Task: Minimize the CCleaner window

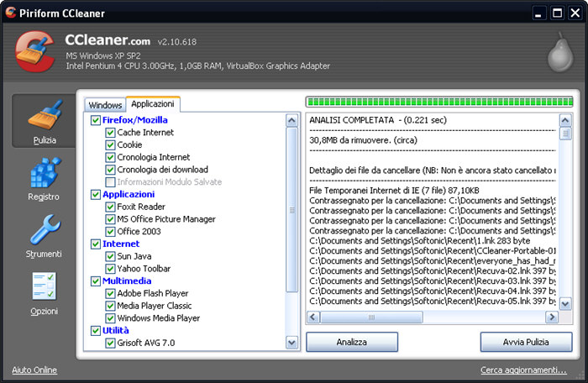Action: (x=538, y=13)
